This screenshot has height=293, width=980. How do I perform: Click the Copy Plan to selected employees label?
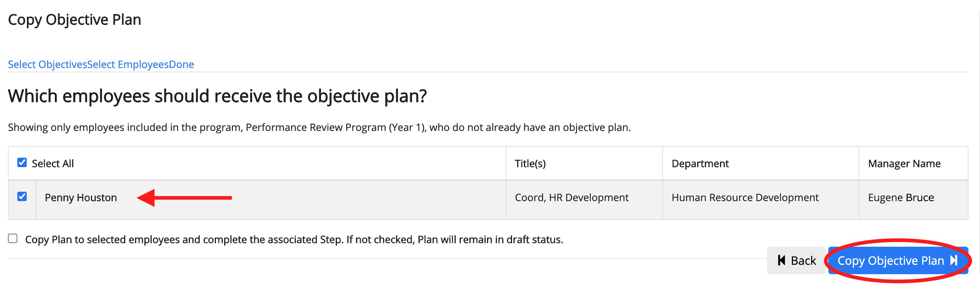(294, 240)
